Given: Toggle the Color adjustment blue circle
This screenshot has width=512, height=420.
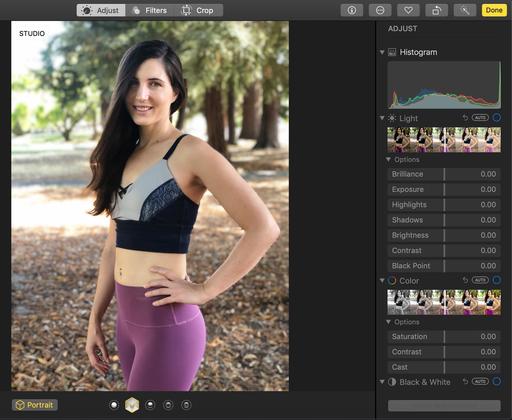Looking at the screenshot, I should tap(497, 280).
